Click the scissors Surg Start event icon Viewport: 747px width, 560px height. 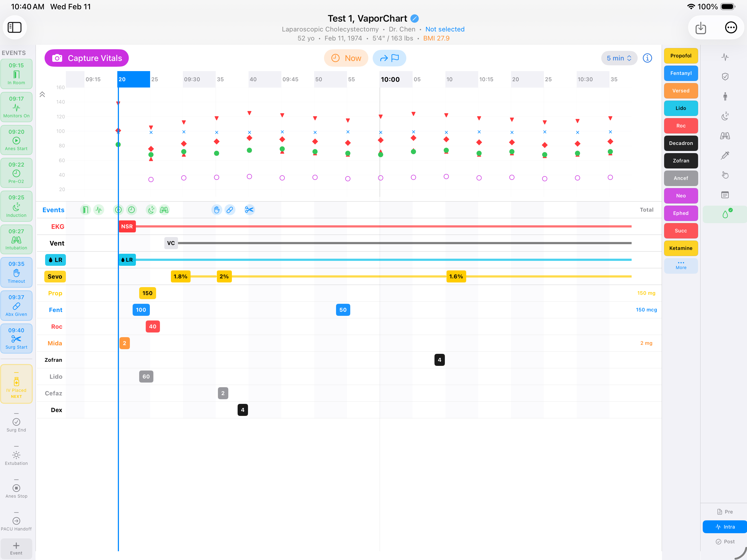tap(249, 210)
